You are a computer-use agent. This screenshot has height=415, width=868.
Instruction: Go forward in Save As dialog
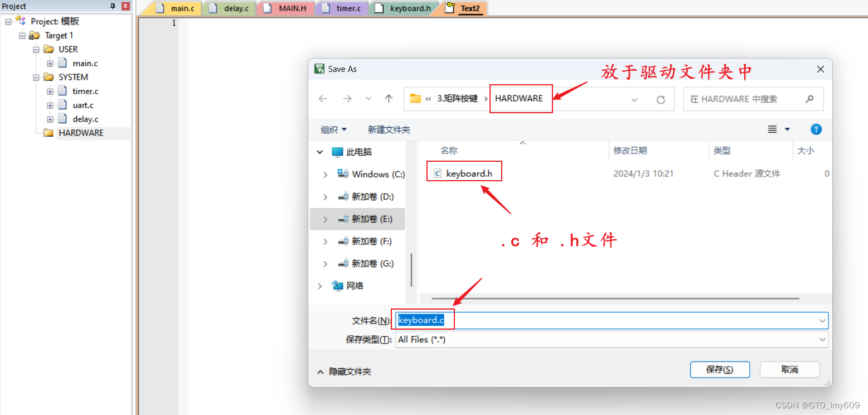[x=347, y=99]
